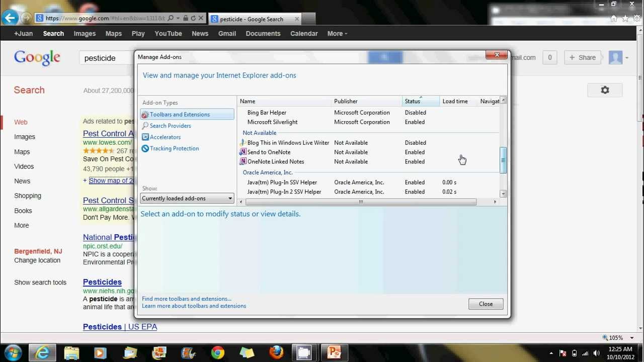Sort add-ons by Name column
The image size is (644, 362).
[285, 102]
